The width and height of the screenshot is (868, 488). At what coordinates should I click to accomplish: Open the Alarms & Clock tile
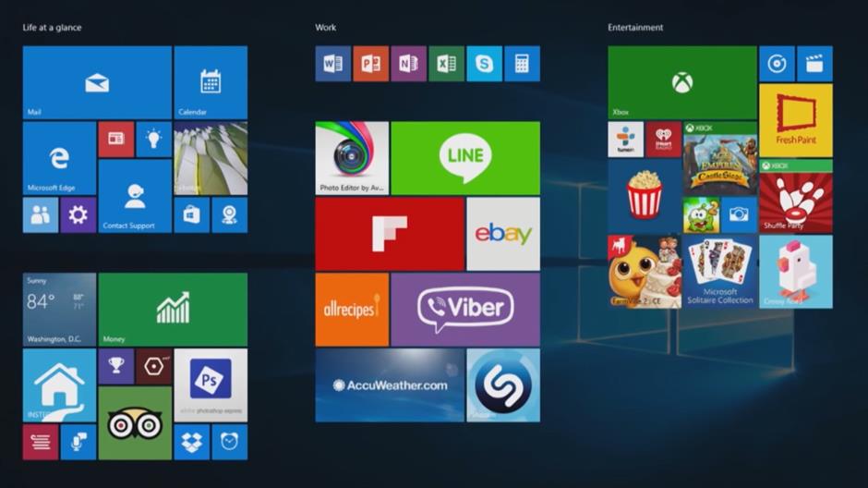point(230,442)
